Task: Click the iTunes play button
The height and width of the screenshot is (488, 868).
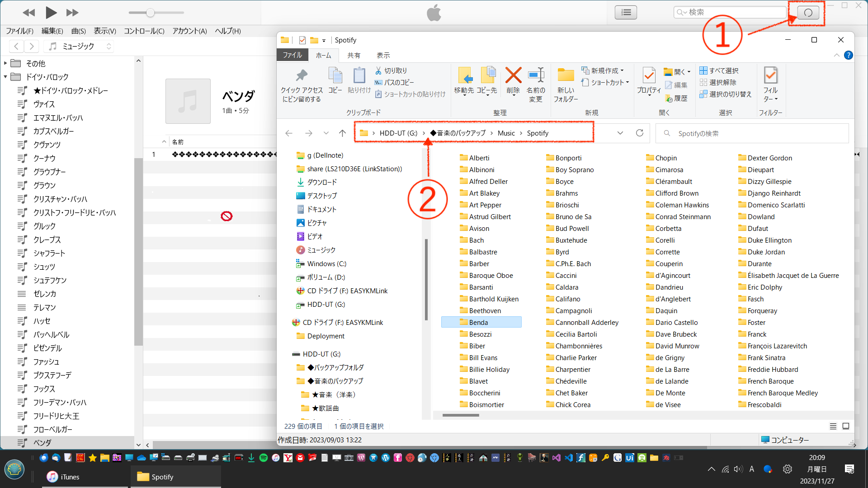Action: [x=51, y=13]
